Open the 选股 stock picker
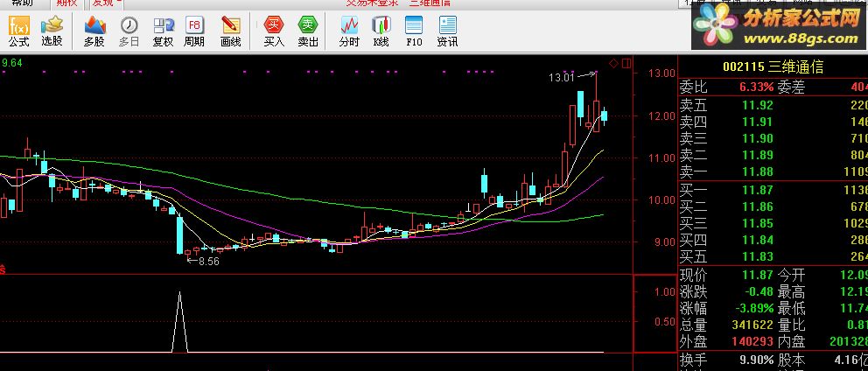 pyautogui.click(x=52, y=31)
